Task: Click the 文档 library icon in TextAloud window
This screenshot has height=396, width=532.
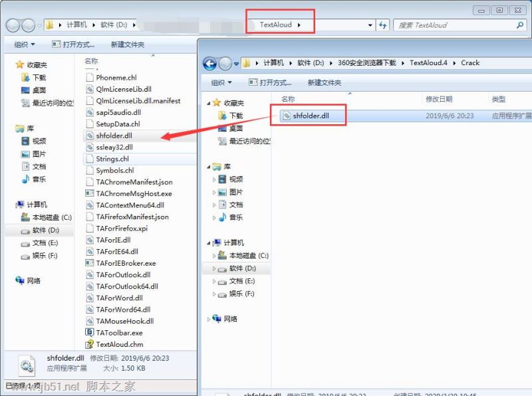Action: [25, 167]
